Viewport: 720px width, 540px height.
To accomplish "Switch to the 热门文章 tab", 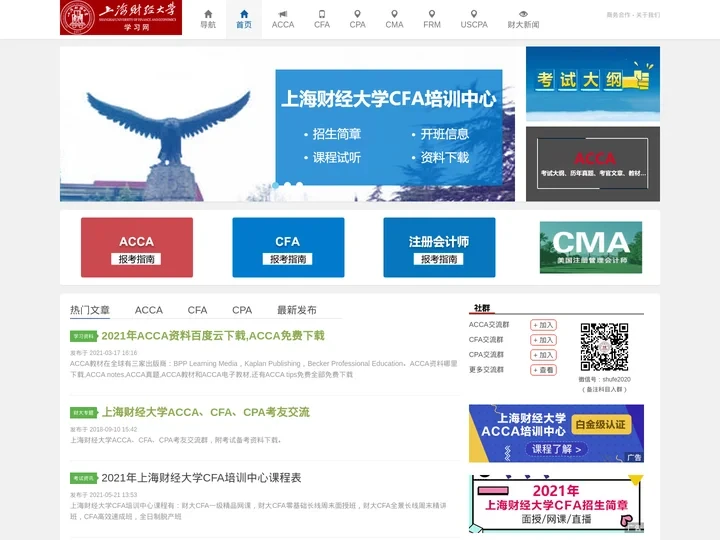I will (90, 310).
